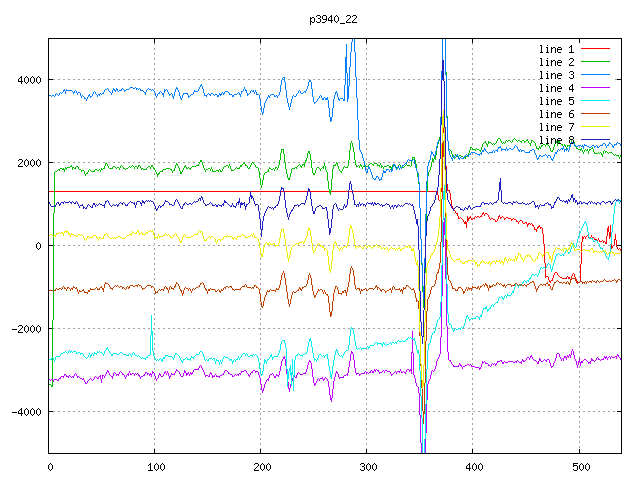Click the 'line 7' legend label

pyautogui.click(x=556, y=127)
